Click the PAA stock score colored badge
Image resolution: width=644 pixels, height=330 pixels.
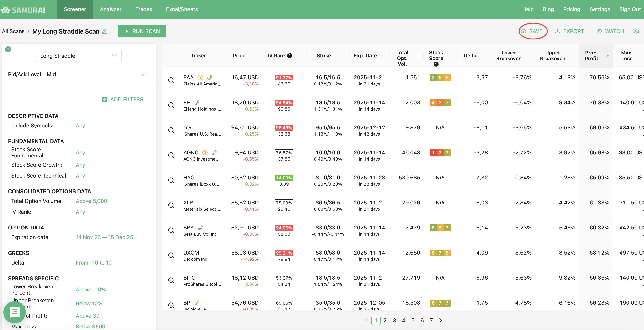tap(440, 78)
